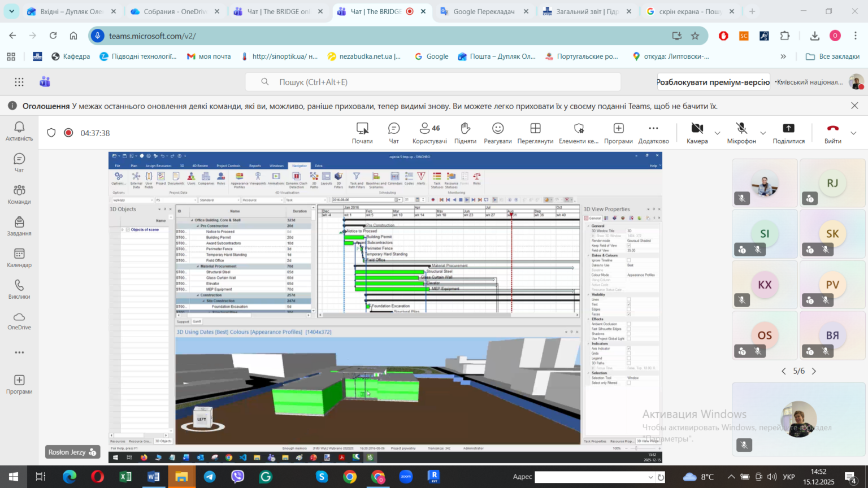
Task: Expand Вийти leave options arrow
Action: pyautogui.click(x=853, y=133)
